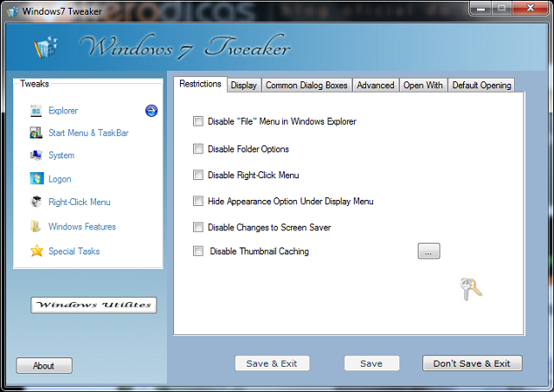The height and width of the screenshot is (392, 554).
Task: Click the Logon Windows flag icon
Action: coord(36,178)
